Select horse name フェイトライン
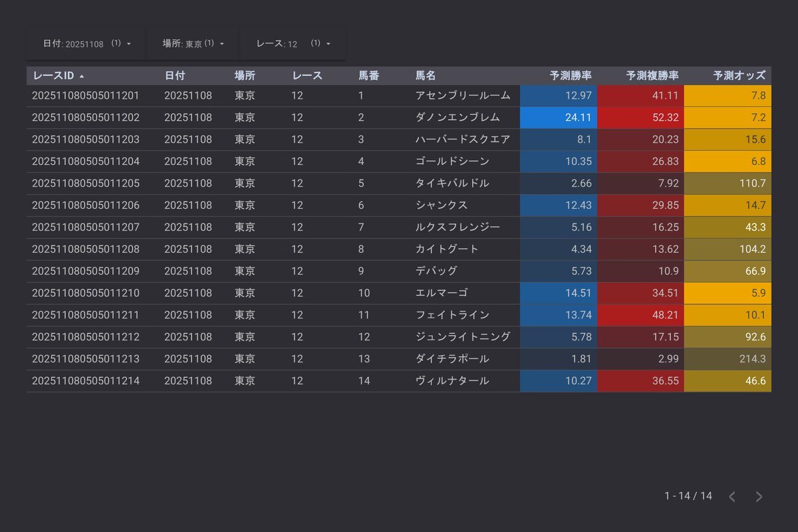The image size is (798, 532). pyautogui.click(x=452, y=315)
